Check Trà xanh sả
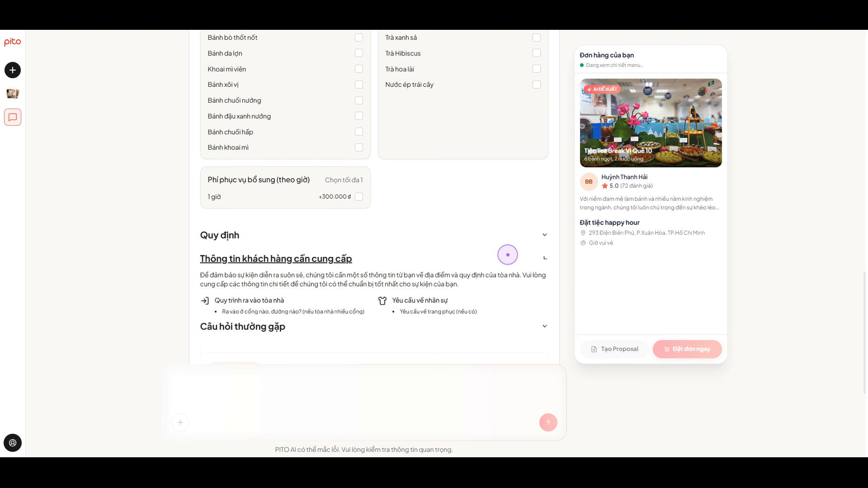Viewport: 868px width, 488px height. (x=537, y=38)
